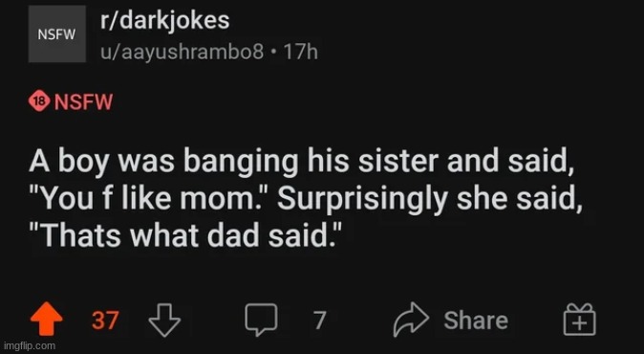The height and width of the screenshot is (354, 644).
Task: Click the imgflip.com watermark
Action: (x=30, y=345)
